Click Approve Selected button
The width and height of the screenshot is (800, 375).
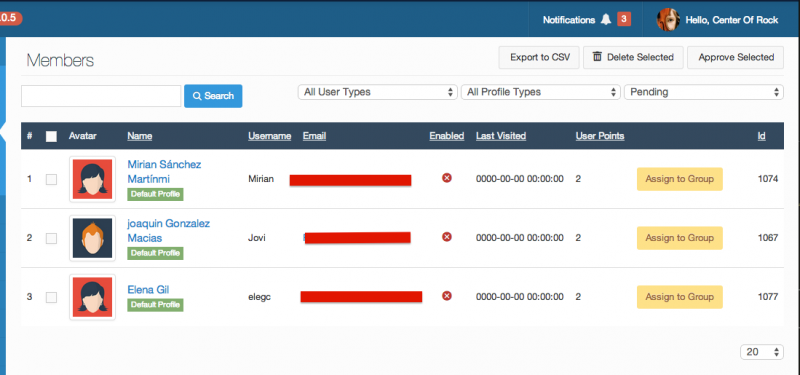(x=736, y=57)
